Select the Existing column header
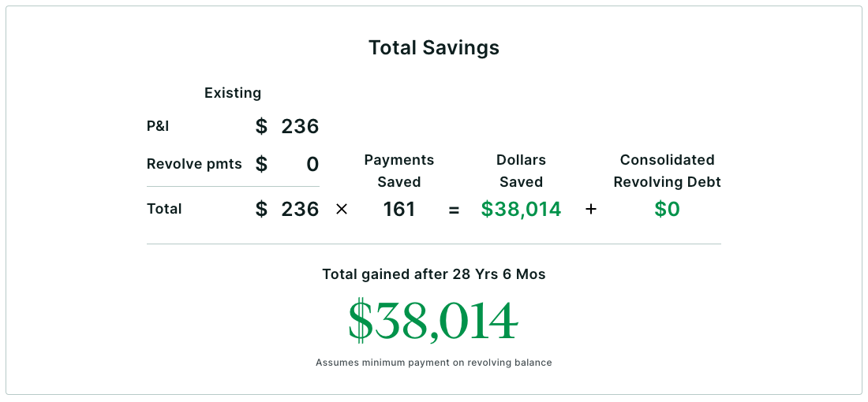The image size is (868, 402). pyautogui.click(x=233, y=93)
